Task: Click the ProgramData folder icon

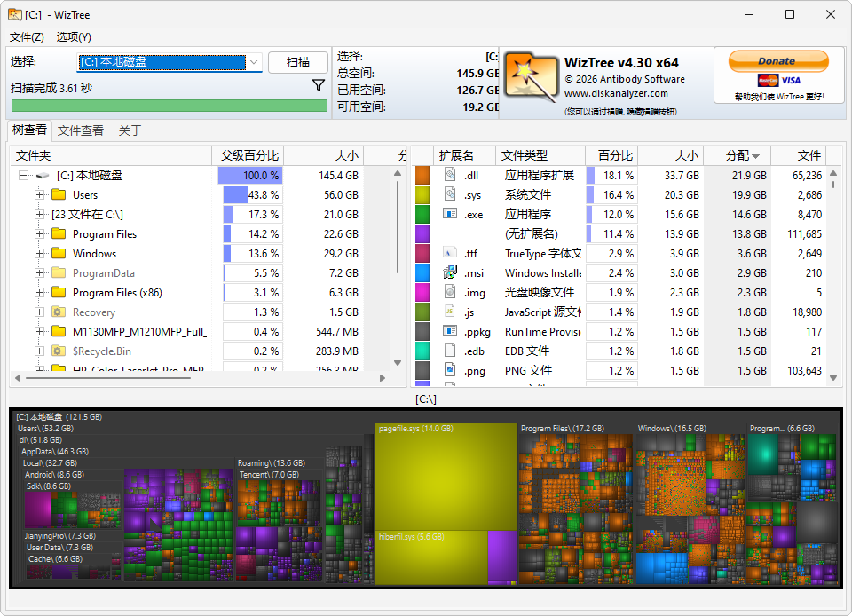Action: click(x=59, y=272)
